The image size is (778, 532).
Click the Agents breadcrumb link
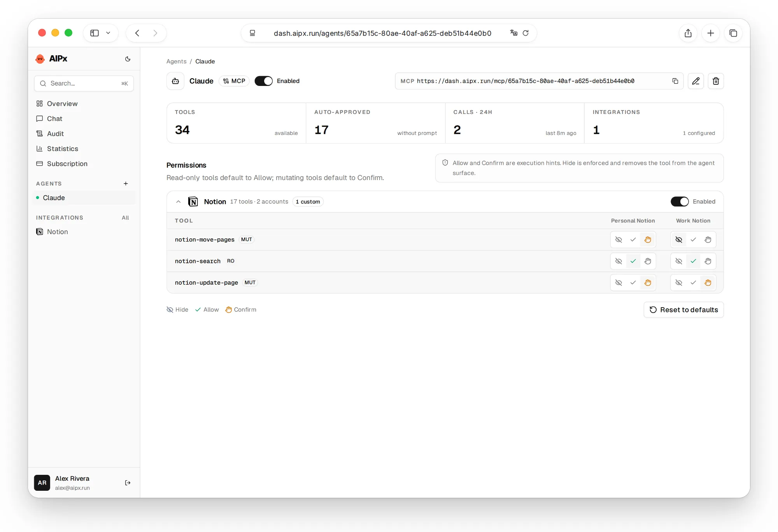tap(176, 61)
